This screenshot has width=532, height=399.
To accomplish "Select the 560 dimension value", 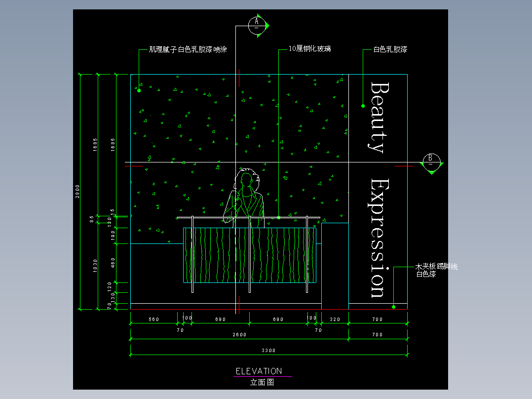I will tap(154, 319).
